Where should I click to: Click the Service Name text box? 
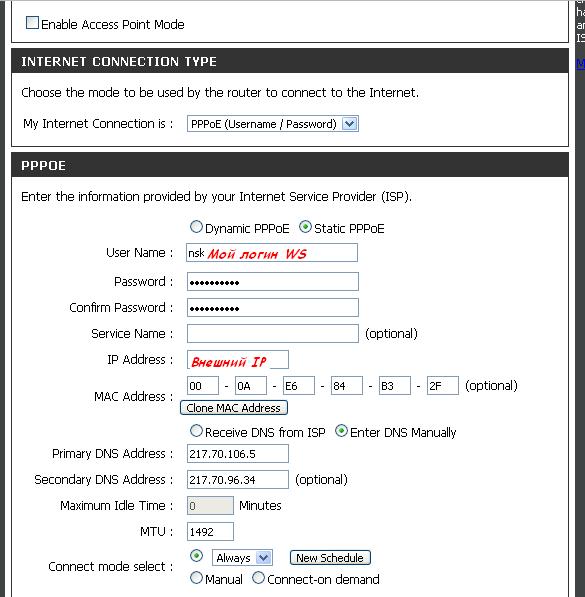coord(273,334)
